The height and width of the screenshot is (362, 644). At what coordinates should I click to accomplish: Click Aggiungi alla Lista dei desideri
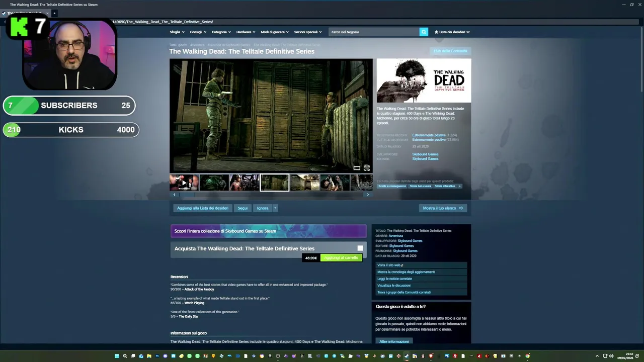pos(202,208)
